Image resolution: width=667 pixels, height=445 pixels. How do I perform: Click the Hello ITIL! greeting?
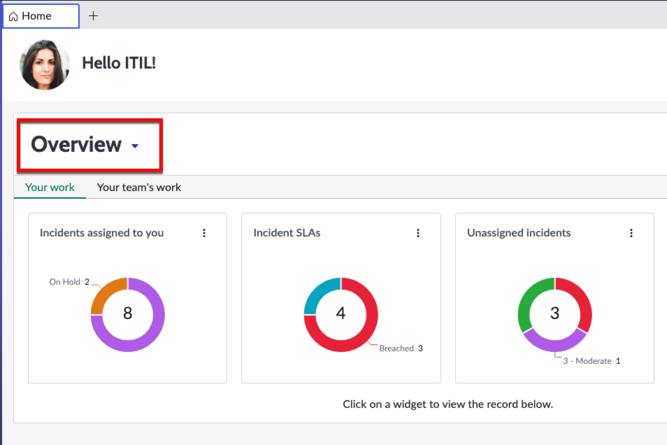coord(119,63)
